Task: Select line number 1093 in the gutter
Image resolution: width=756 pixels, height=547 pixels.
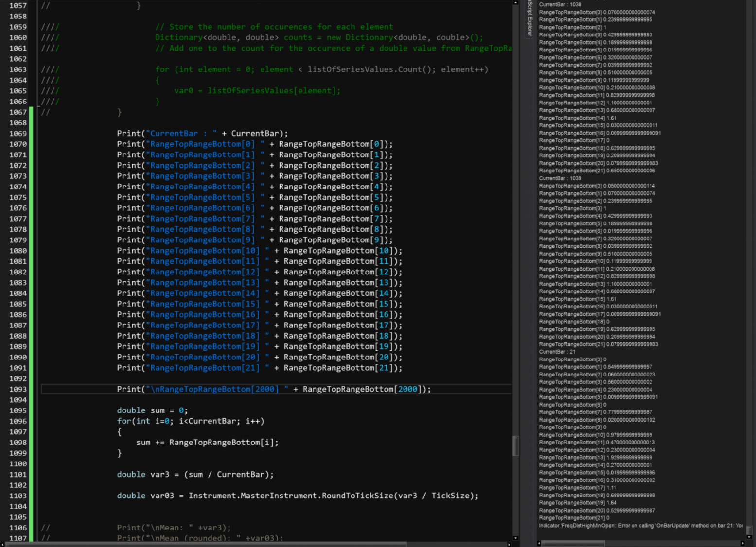Action: tap(18, 389)
